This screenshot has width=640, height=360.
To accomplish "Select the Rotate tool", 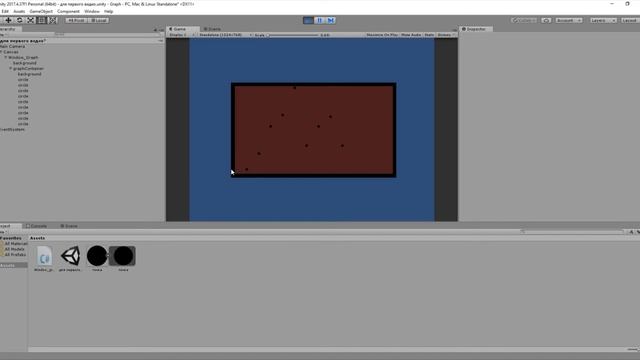I will pos(19,20).
